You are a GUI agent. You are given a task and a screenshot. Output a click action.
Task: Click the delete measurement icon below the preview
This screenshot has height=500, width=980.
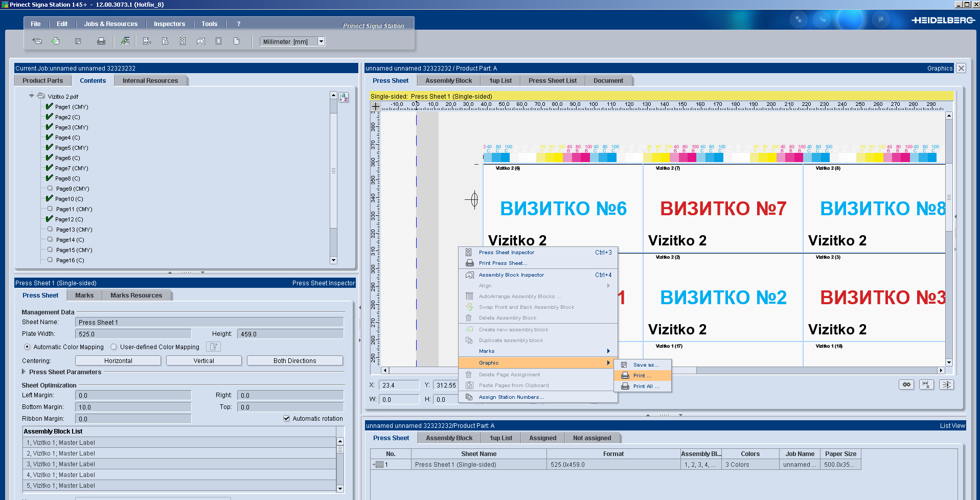[926, 384]
